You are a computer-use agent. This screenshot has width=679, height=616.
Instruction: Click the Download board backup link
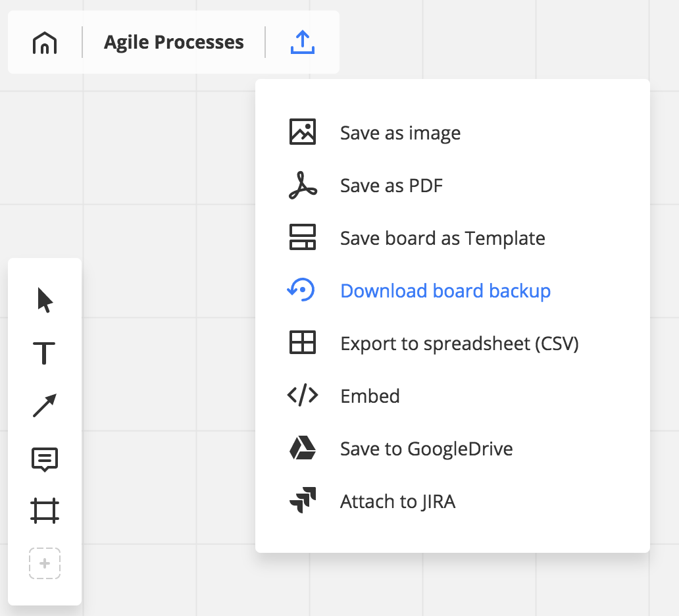(445, 291)
